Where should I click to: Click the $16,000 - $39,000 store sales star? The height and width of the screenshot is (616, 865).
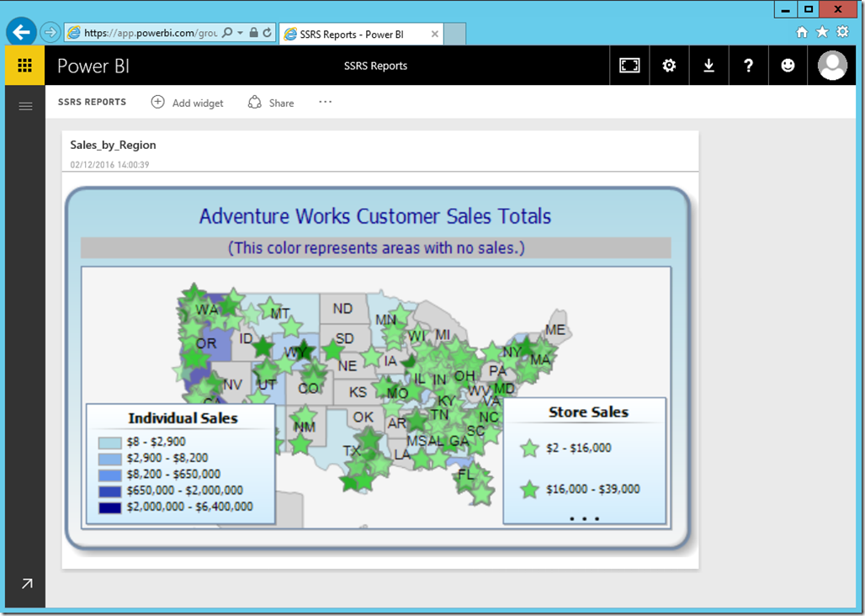click(x=529, y=489)
